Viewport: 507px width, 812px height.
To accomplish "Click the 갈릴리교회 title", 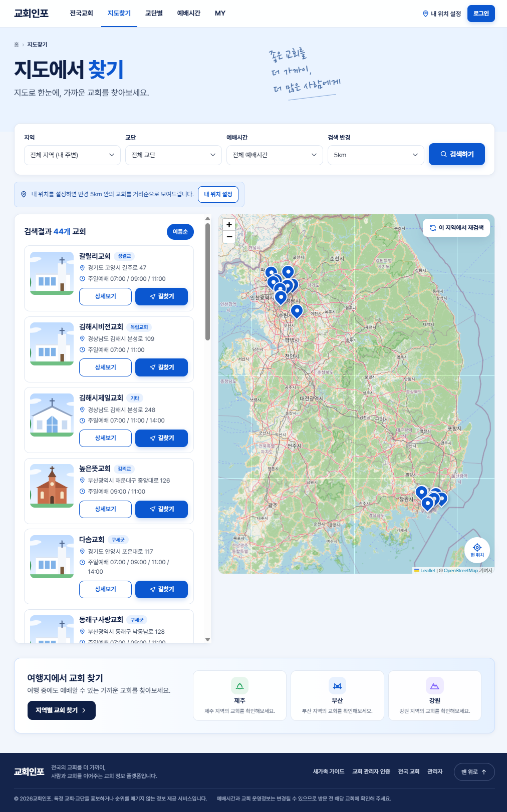I will (95, 256).
